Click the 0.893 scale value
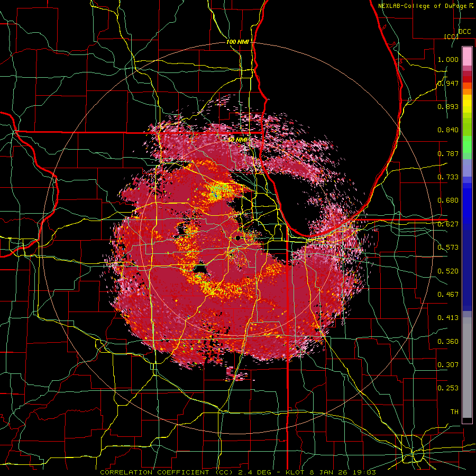The width and height of the screenshot is (476, 476). pos(448,106)
